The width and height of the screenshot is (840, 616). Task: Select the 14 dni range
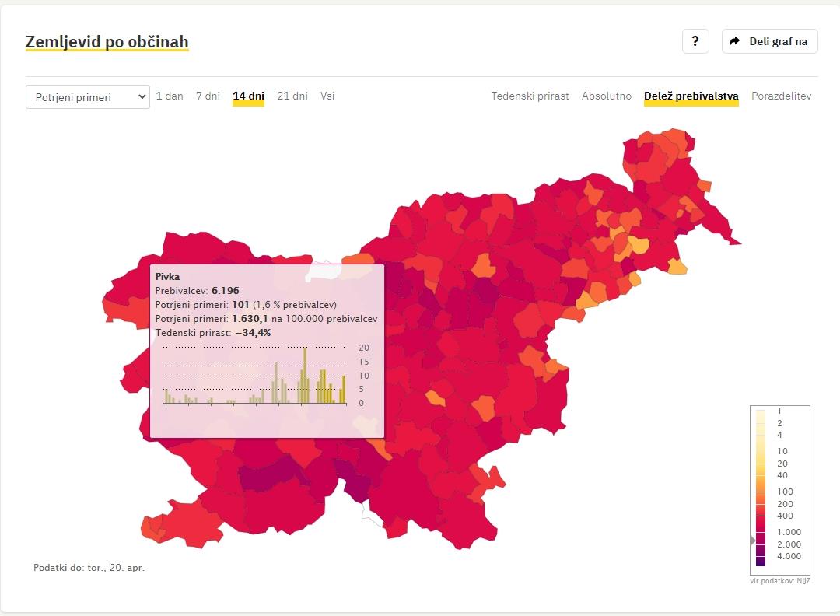(249, 96)
